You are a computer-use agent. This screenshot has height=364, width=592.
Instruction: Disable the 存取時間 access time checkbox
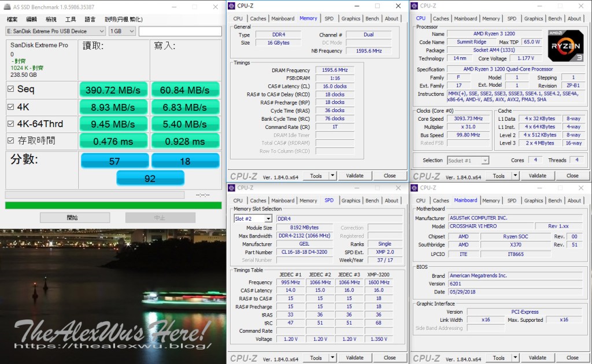click(11, 140)
